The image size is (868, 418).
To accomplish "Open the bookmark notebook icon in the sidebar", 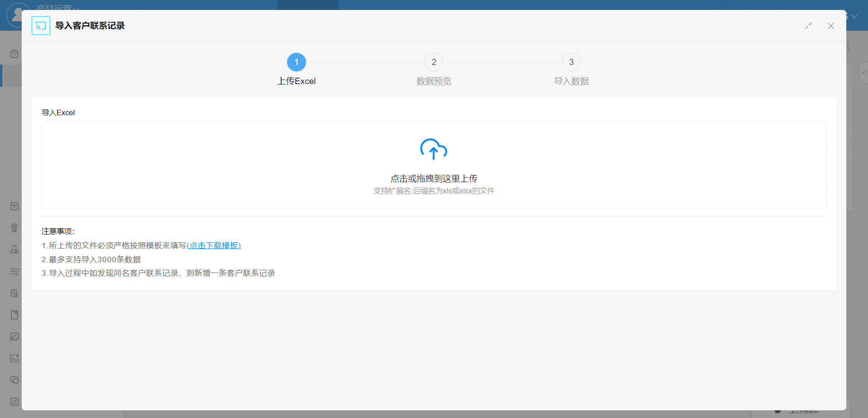I will (14, 315).
